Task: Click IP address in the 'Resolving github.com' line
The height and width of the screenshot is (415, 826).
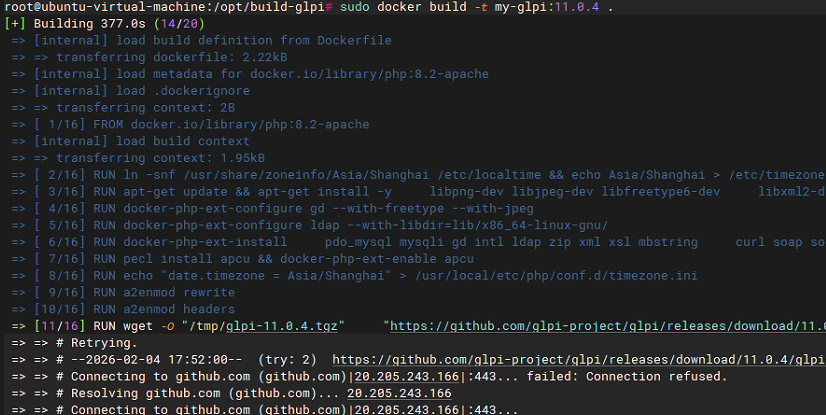Action: coord(399,394)
